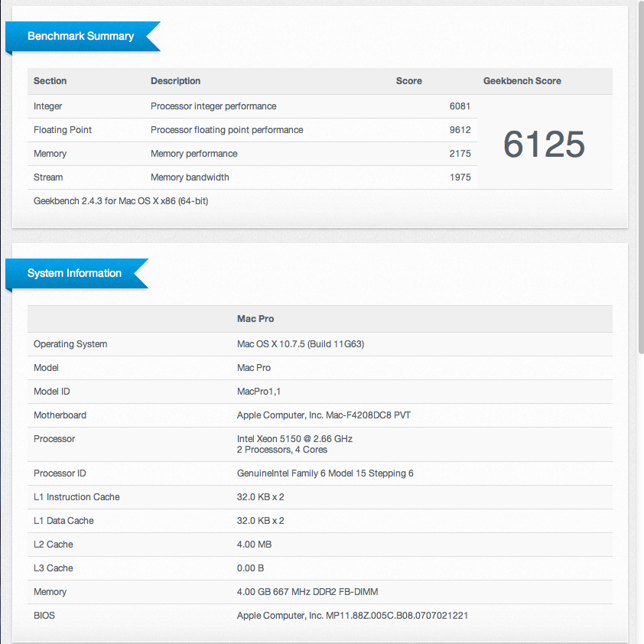Click the Model row label
This screenshot has height=644, width=644.
(x=46, y=368)
